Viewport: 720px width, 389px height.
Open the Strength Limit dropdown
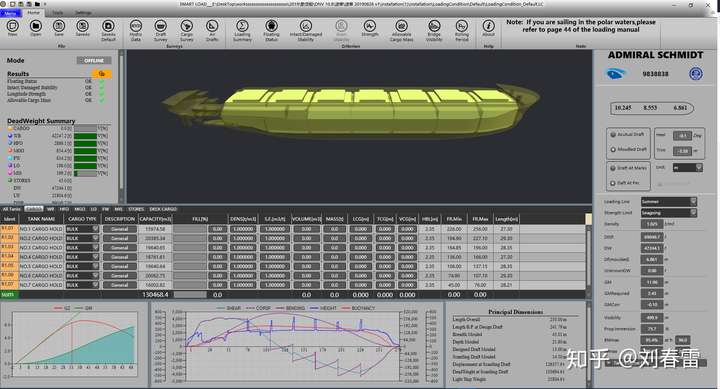tap(669, 213)
